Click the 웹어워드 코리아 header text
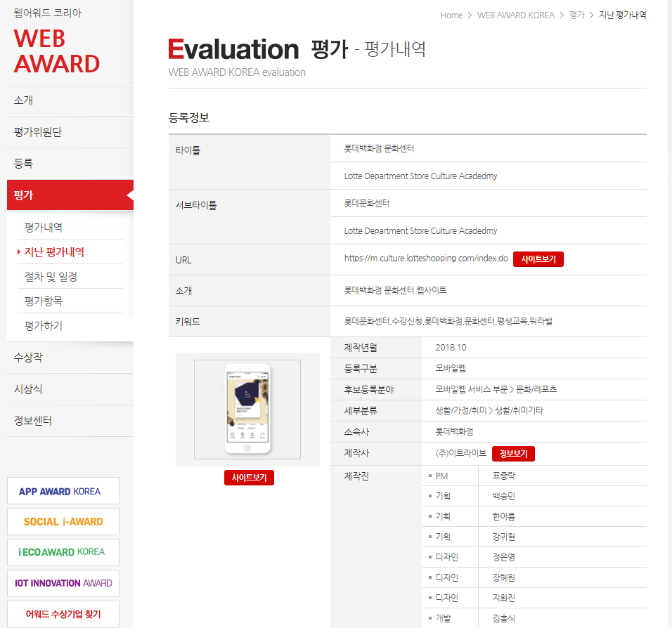This screenshot has height=628, width=672. (48, 13)
